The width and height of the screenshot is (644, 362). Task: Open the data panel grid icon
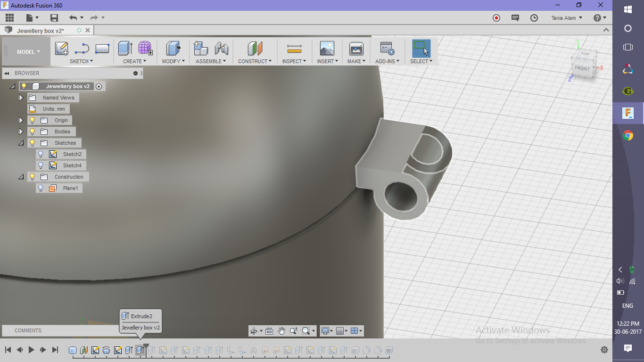(x=10, y=18)
